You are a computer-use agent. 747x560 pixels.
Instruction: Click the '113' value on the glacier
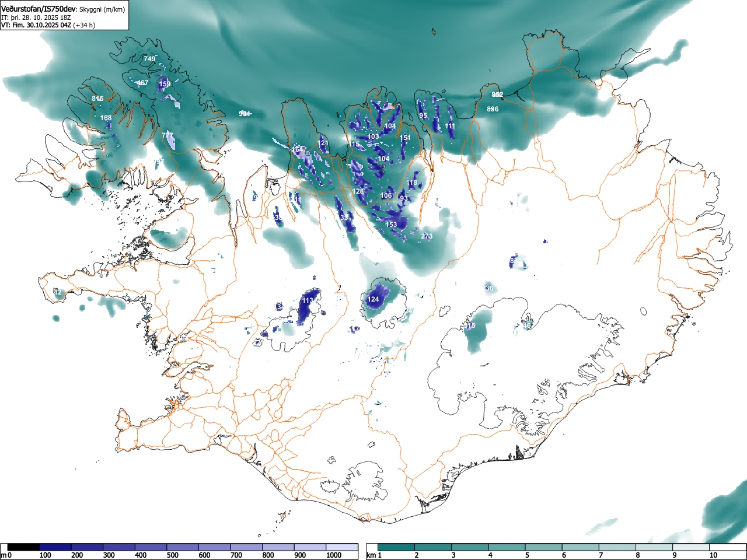click(308, 300)
